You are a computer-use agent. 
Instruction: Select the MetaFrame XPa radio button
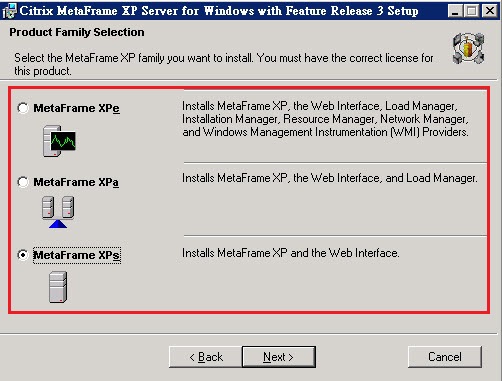[x=23, y=182]
